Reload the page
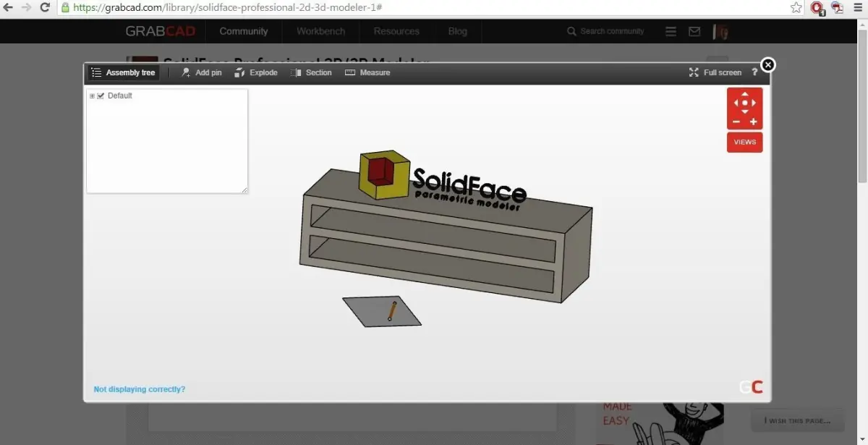Screen dimensions: 868x445 pyautogui.click(x=45, y=7)
